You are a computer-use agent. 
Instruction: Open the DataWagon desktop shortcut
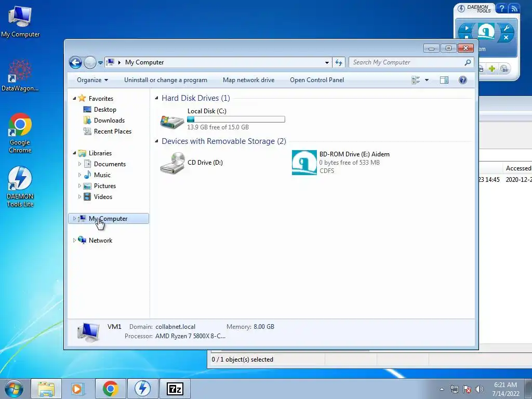(20, 75)
